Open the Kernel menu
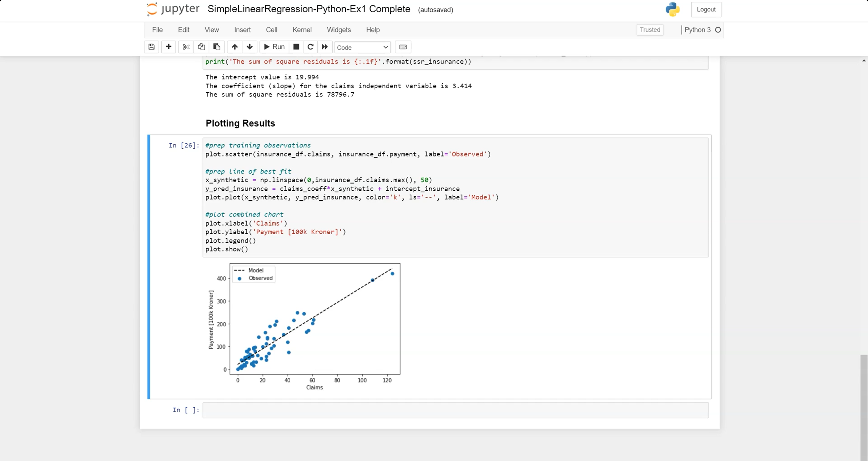This screenshot has height=461, width=868. [302, 30]
